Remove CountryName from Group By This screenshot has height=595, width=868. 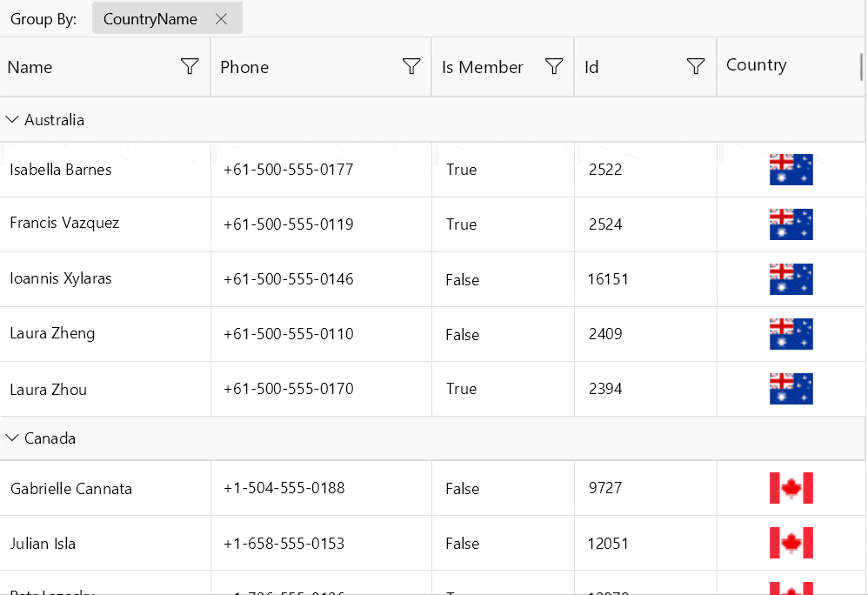click(221, 17)
